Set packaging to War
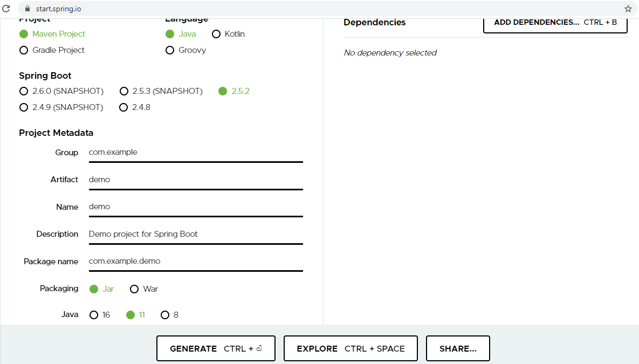Image resolution: width=639 pixels, height=364 pixels. (x=144, y=289)
